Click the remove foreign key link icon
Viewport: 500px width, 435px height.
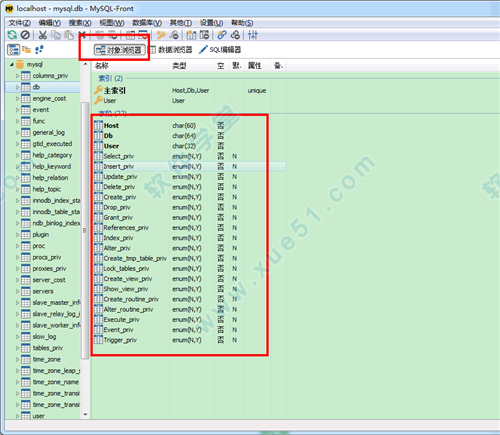(235, 35)
